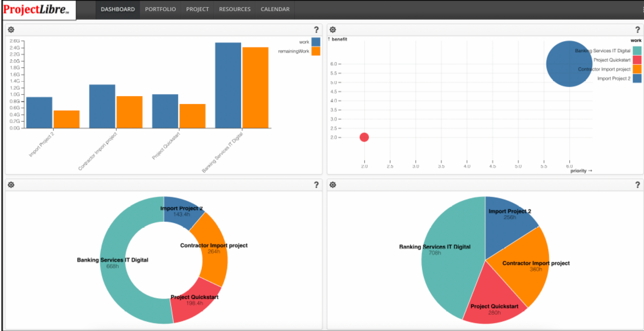Click help question mark on bubble chart panel
Screen dimensions: 644x331
(x=637, y=30)
